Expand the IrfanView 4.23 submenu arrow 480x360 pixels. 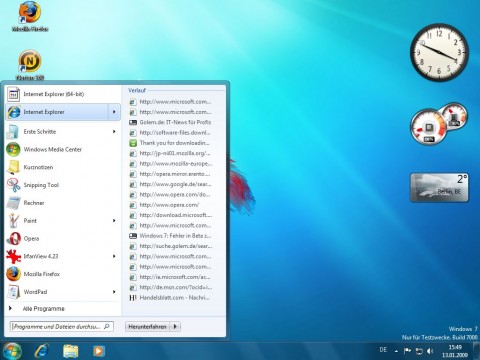(x=114, y=256)
